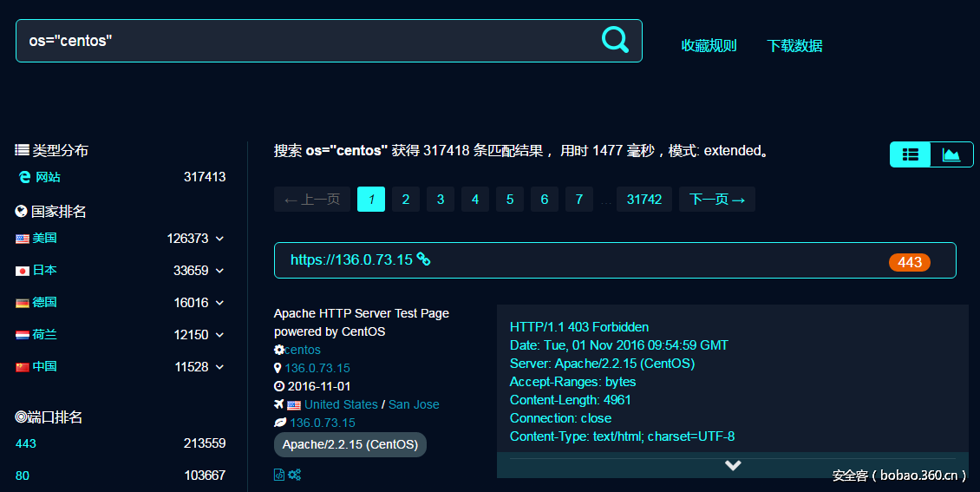Filter by country 中国
This screenshot has height=492, width=980.
pos(44,366)
